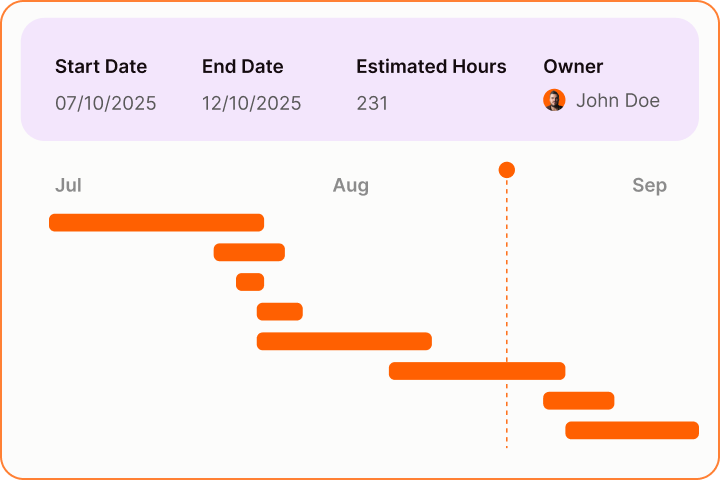Select the Jul month label
The height and width of the screenshot is (480, 720).
coord(68,185)
